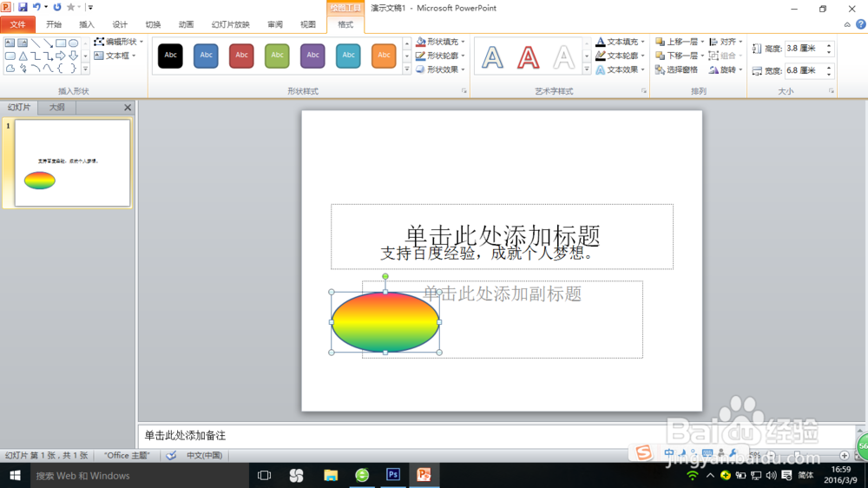Expand the WordArt styles gallery More button
This screenshot has width=868, height=488.
[587, 69]
